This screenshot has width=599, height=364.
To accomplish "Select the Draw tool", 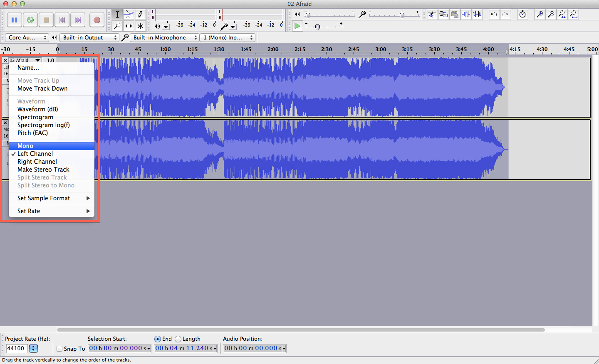I will 140,14.
